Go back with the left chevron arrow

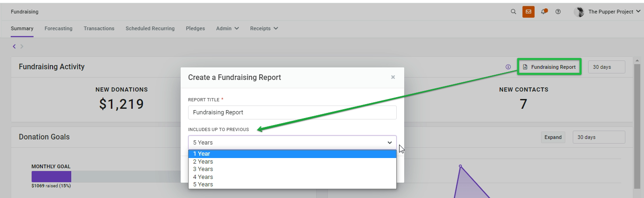[x=14, y=46]
